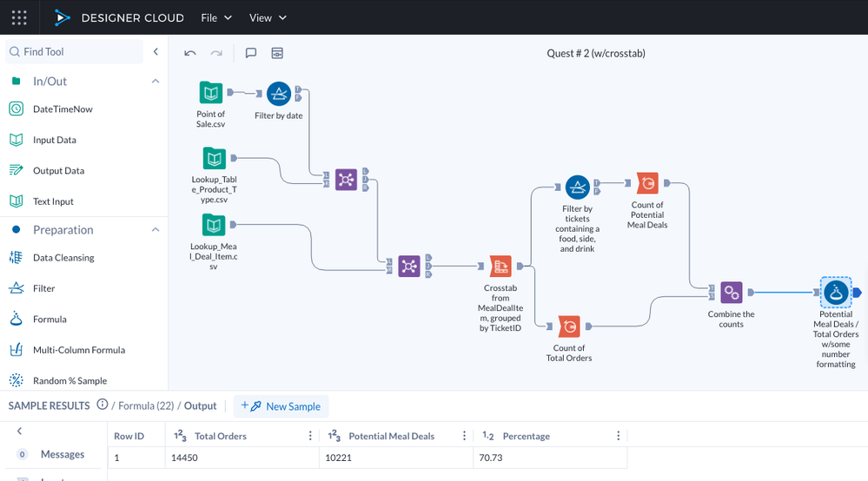Open the File menu
This screenshot has width=868, height=481.
(216, 17)
